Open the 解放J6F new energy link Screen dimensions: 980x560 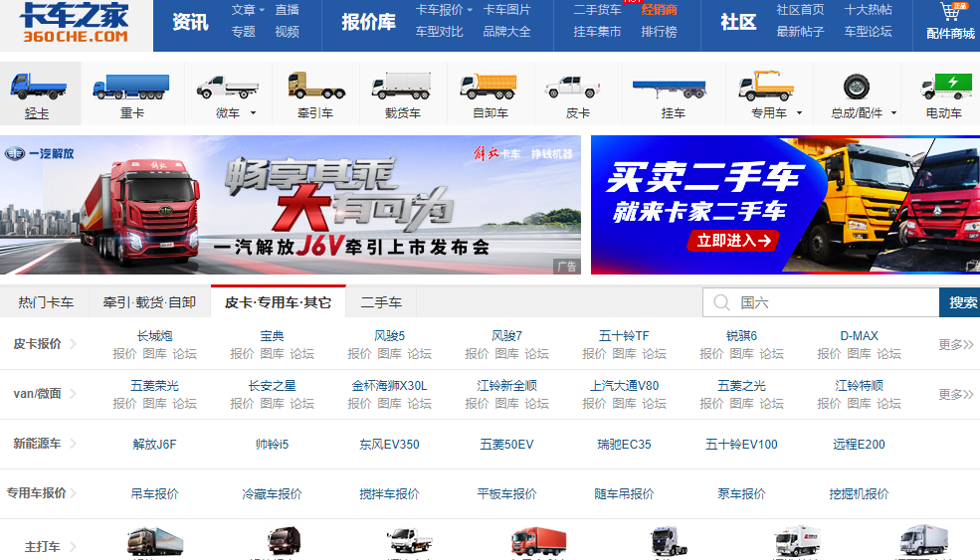pos(154,445)
